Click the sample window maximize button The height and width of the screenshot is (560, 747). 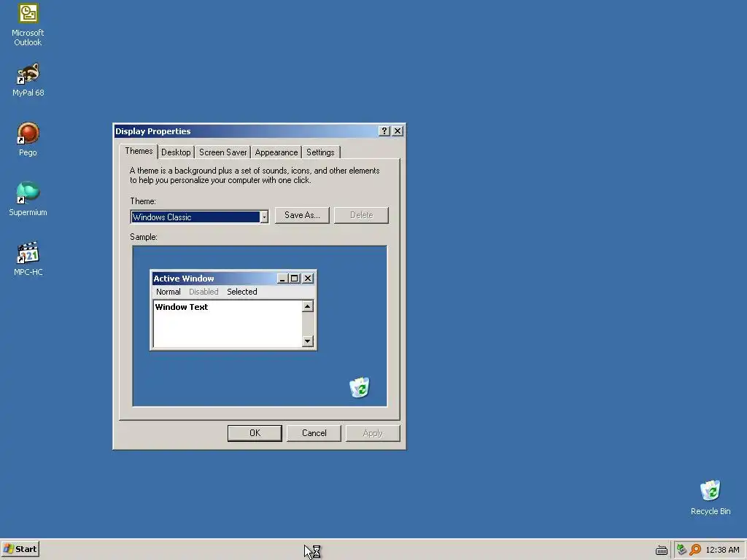coord(295,279)
